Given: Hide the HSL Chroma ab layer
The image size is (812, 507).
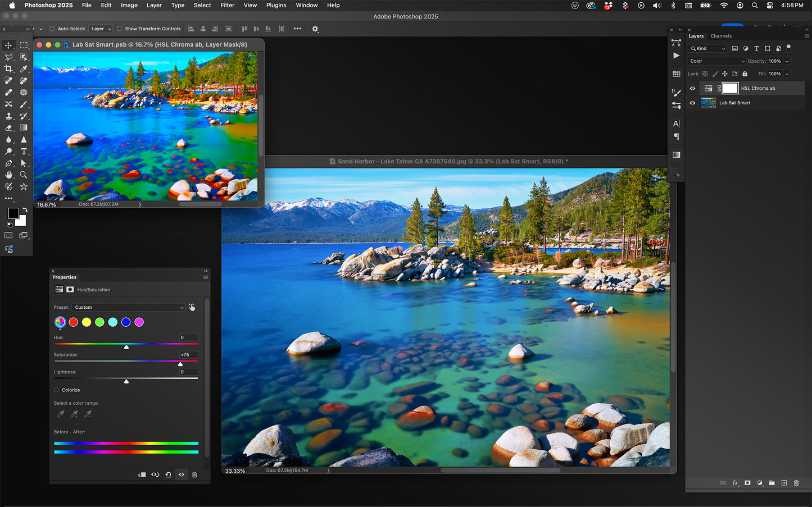Looking at the screenshot, I should click(x=692, y=88).
